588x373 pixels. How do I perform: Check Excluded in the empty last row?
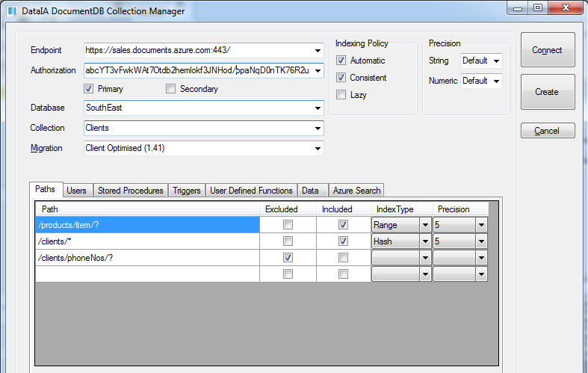pos(288,274)
